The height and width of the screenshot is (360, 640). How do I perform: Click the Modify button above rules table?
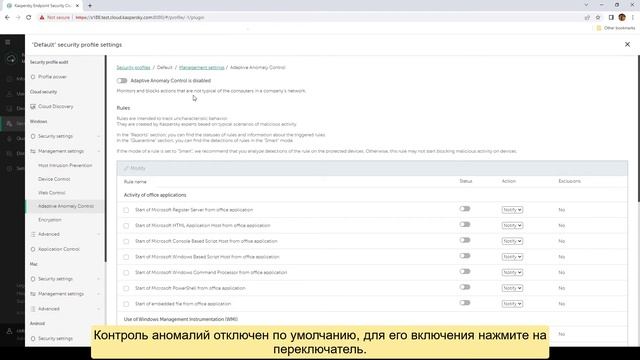135,168
